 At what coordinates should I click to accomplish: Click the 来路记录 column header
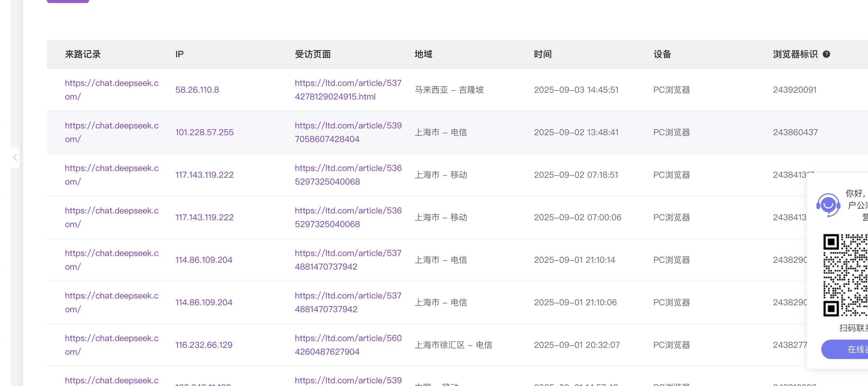pyautogui.click(x=83, y=54)
